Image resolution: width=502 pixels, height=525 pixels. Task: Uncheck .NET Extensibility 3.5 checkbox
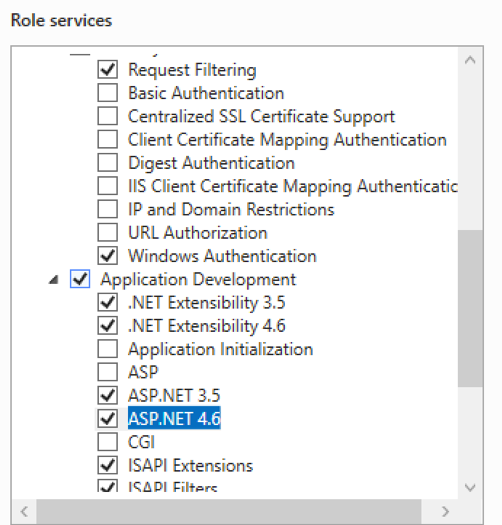(107, 302)
